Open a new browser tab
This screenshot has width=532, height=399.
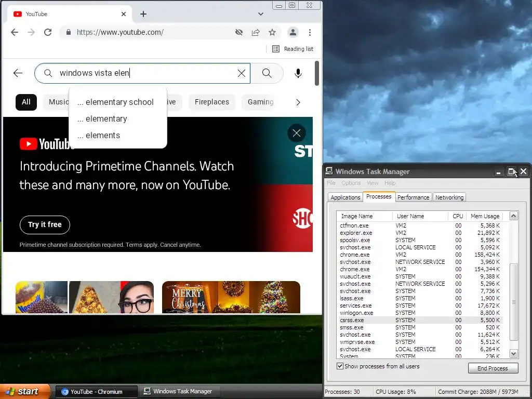pyautogui.click(x=143, y=14)
